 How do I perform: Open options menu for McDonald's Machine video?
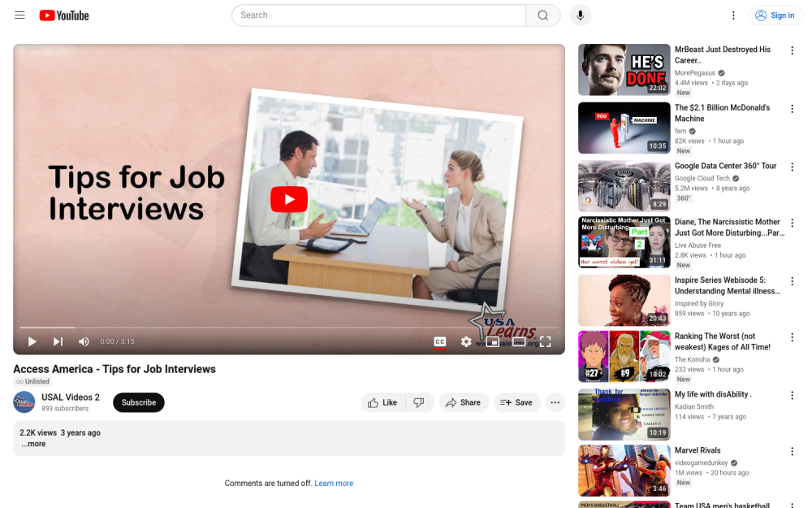tap(792, 108)
